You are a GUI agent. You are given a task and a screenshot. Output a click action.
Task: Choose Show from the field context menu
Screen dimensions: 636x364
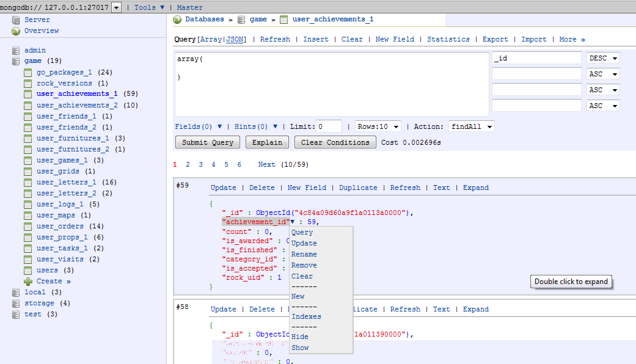300,348
